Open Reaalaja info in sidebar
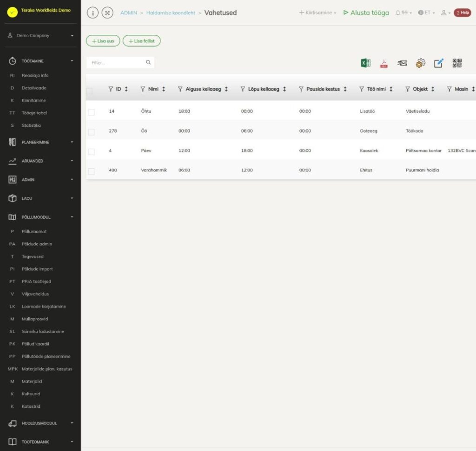476x451 pixels. [x=35, y=75]
